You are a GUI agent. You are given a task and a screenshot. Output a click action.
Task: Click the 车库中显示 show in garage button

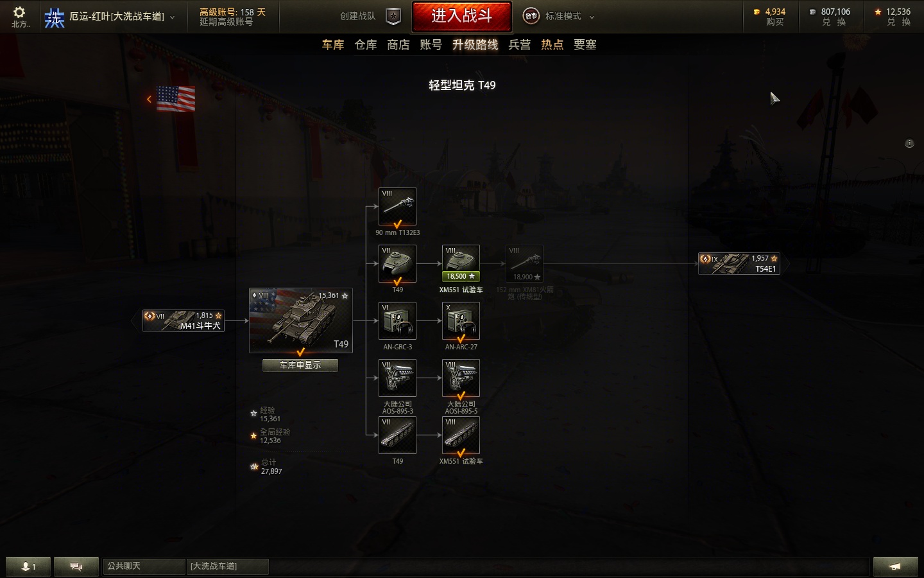[x=300, y=365]
